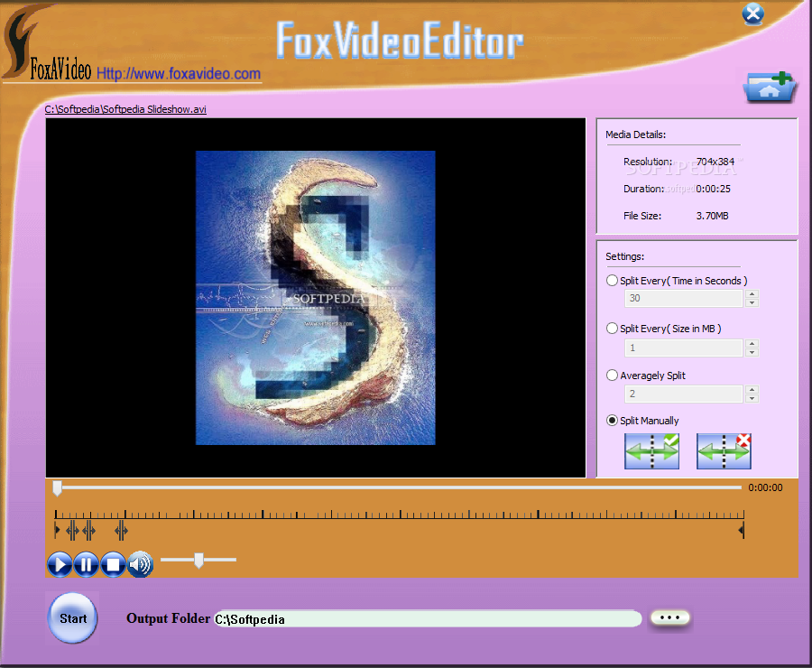Image resolution: width=812 pixels, height=668 pixels.
Task: Decrease the split time seconds value
Action: click(x=752, y=302)
